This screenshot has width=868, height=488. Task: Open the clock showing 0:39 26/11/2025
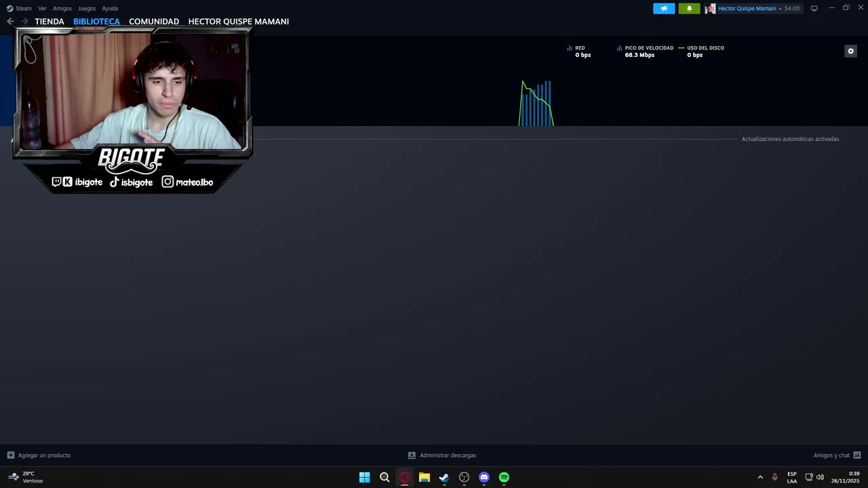click(x=845, y=477)
